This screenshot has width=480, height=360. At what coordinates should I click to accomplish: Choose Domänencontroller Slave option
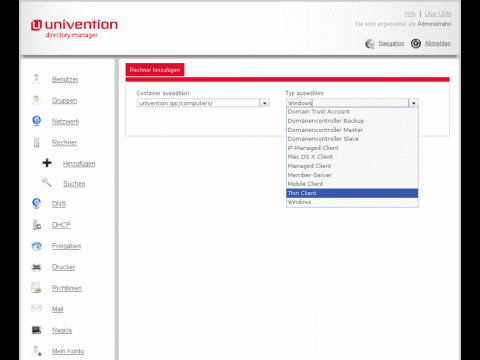[x=352, y=139]
